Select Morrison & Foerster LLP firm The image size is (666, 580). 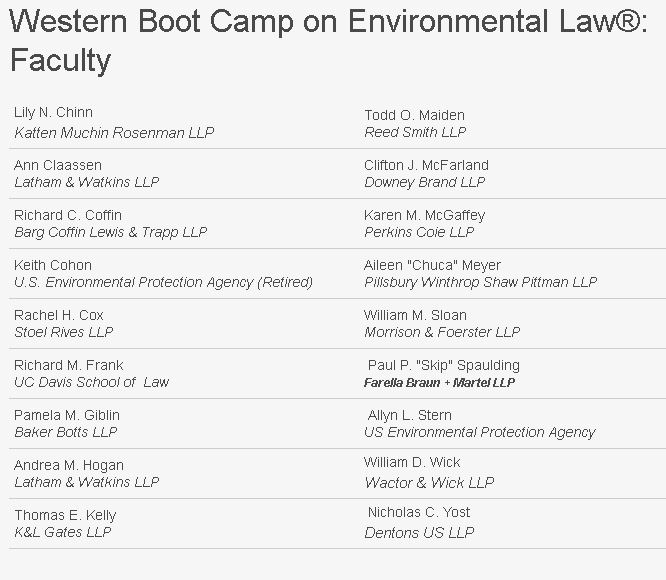[x=442, y=332]
